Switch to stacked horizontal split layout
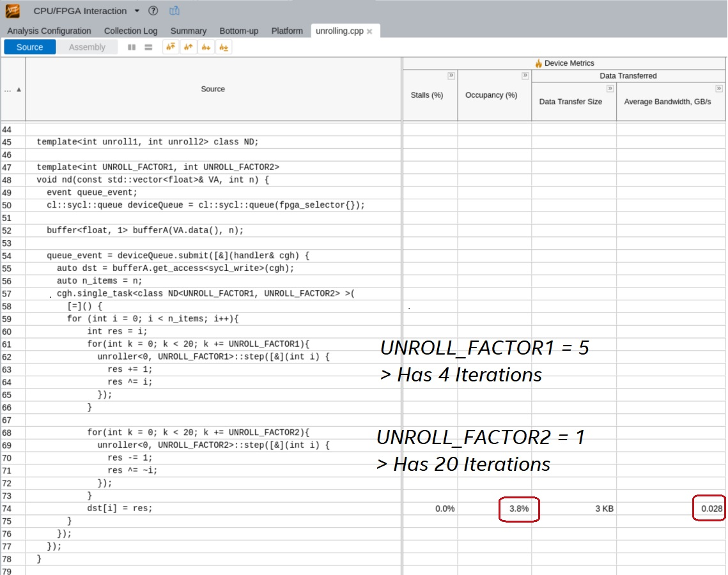728x575 pixels. (148, 47)
